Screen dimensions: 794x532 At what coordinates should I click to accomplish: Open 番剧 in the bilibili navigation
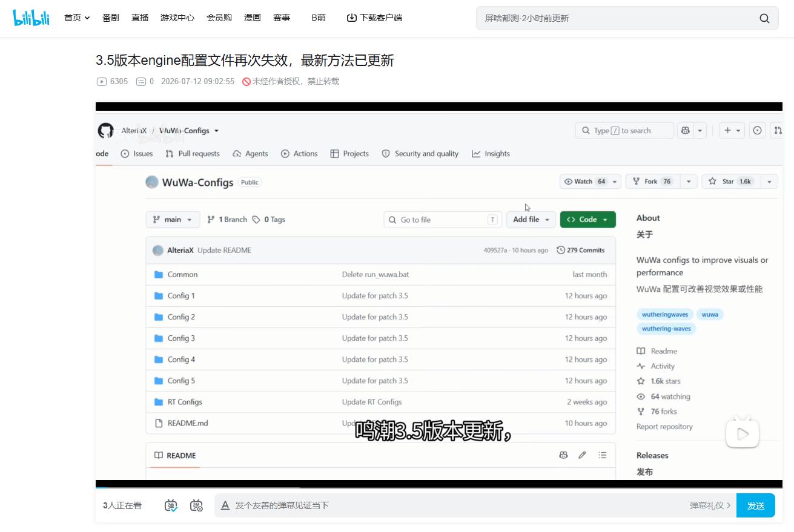coord(111,18)
